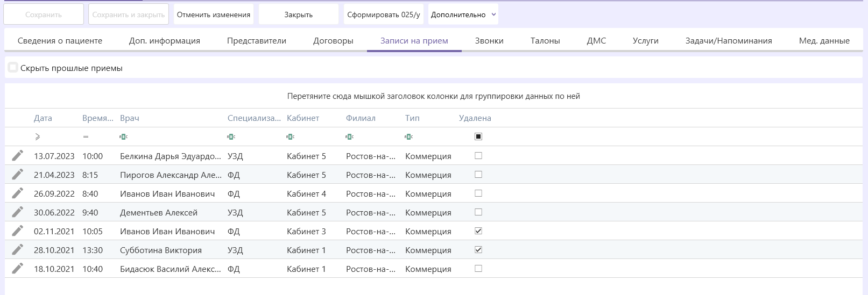Open Сведения о пациенте tab

point(60,41)
